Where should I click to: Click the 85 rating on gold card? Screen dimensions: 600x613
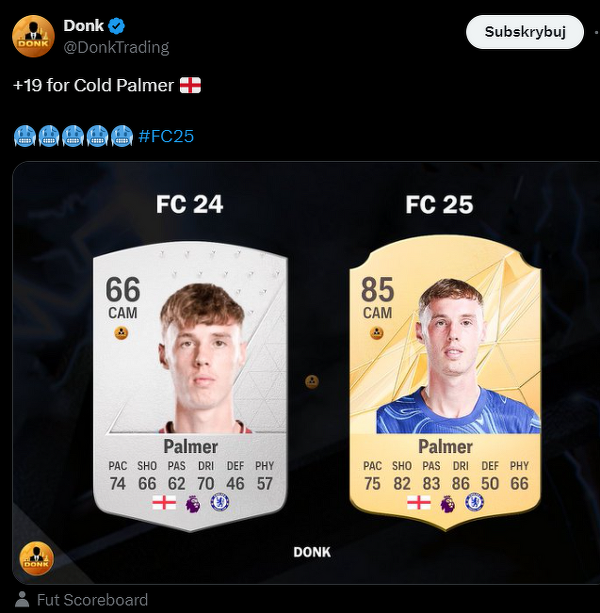click(x=378, y=290)
